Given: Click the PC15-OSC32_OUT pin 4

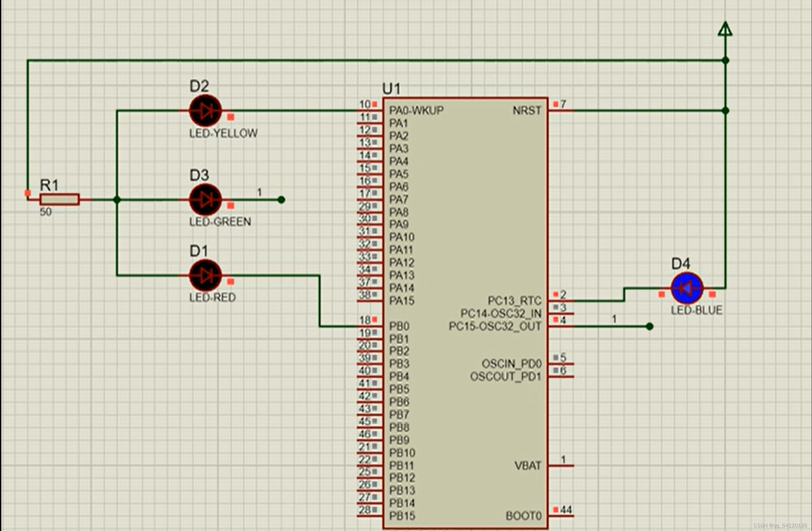Looking at the screenshot, I should (561, 326).
